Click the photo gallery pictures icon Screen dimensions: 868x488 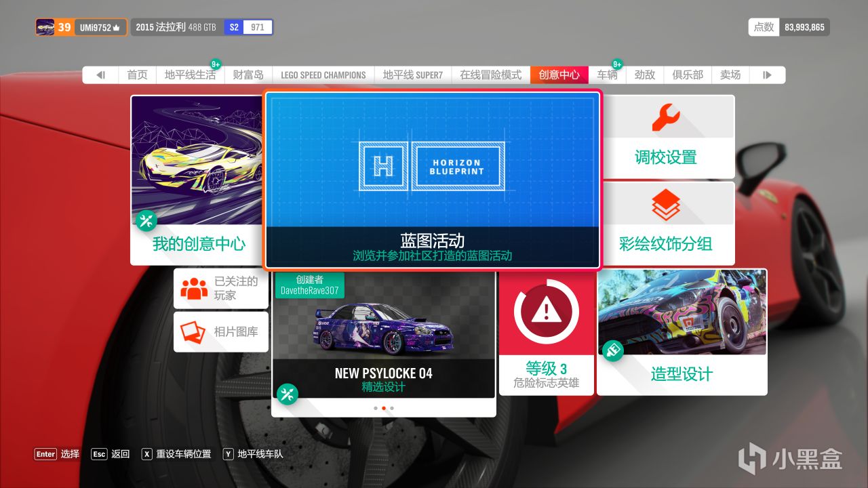pos(193,331)
